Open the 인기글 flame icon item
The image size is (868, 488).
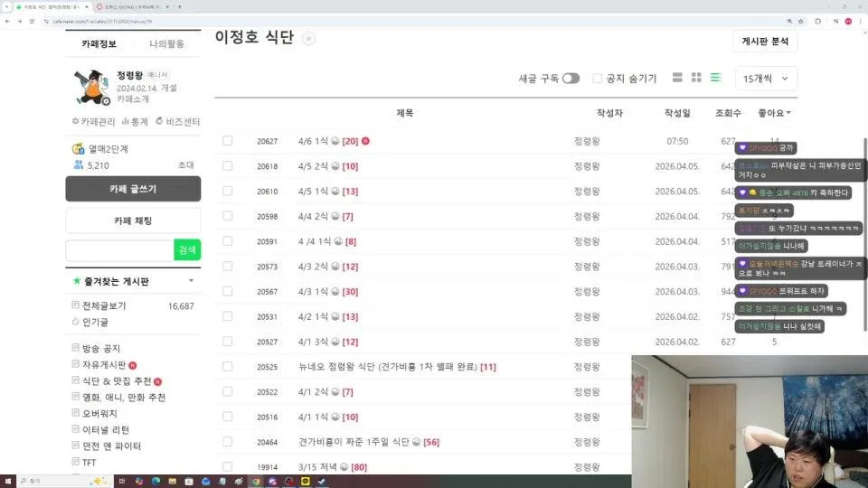coord(75,322)
